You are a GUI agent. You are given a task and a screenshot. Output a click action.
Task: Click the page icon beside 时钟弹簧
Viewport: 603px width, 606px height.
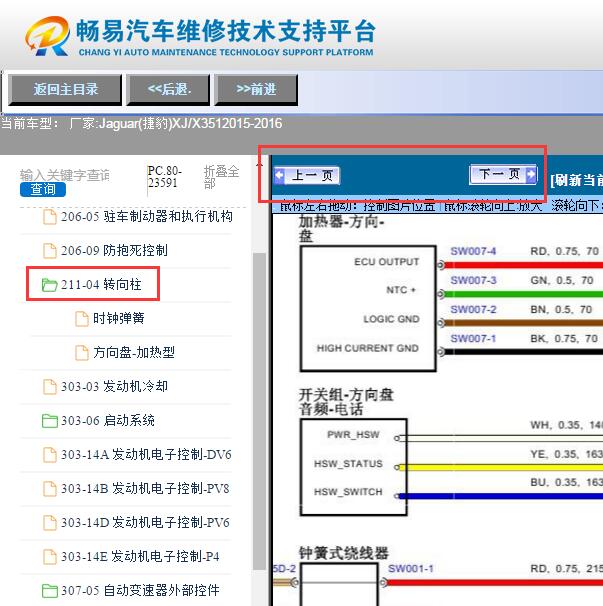(x=82, y=319)
